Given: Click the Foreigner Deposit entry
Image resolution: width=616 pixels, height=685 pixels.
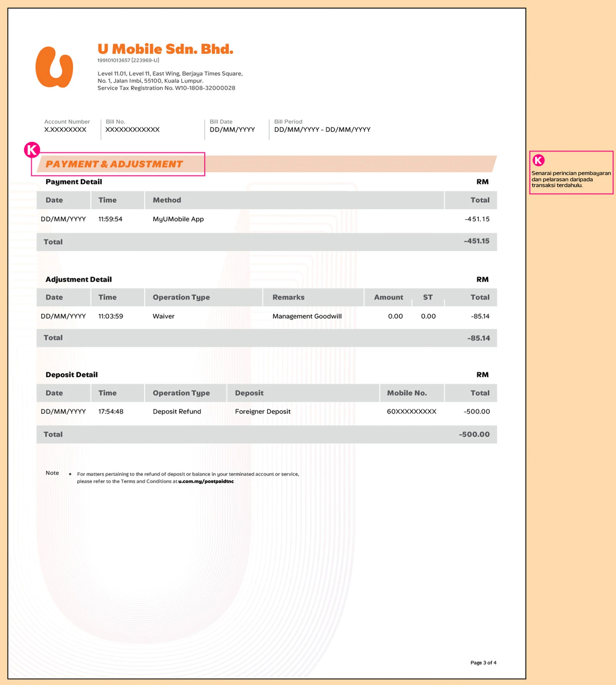Looking at the screenshot, I should 263,411.
